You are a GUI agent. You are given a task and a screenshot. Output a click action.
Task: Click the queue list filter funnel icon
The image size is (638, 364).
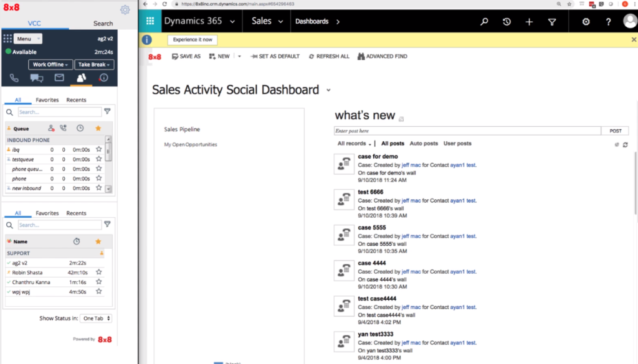tap(107, 111)
